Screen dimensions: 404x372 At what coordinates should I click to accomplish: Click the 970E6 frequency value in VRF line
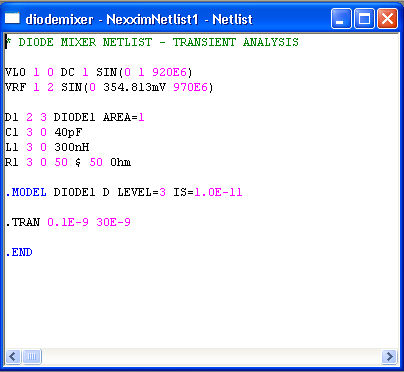(190, 87)
